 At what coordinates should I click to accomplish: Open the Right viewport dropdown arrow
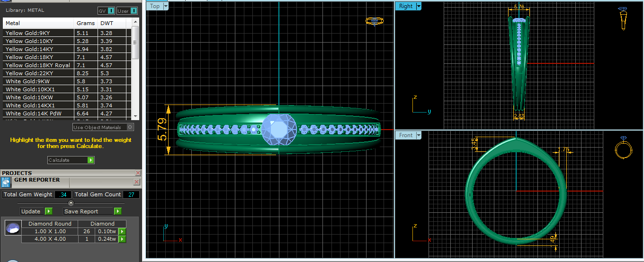pos(419,6)
